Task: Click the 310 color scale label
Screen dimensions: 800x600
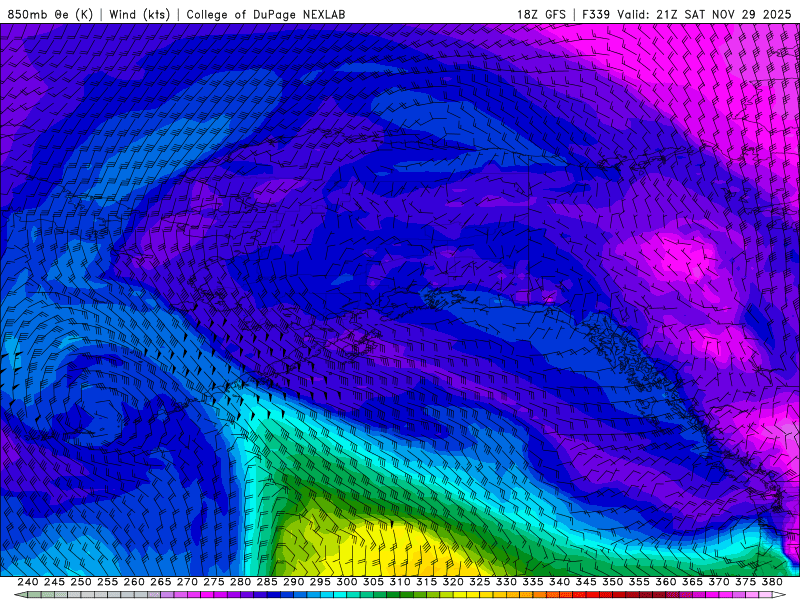Action: click(400, 582)
